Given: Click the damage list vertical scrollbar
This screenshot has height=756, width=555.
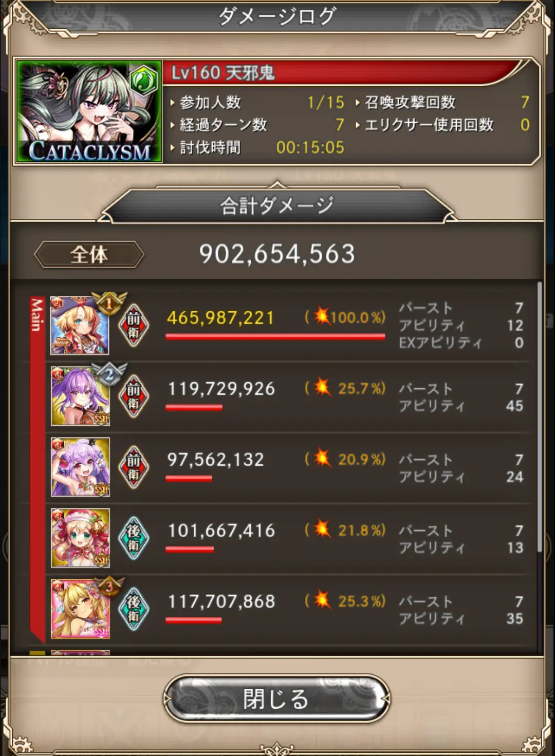Looking at the screenshot, I should coord(540,417).
